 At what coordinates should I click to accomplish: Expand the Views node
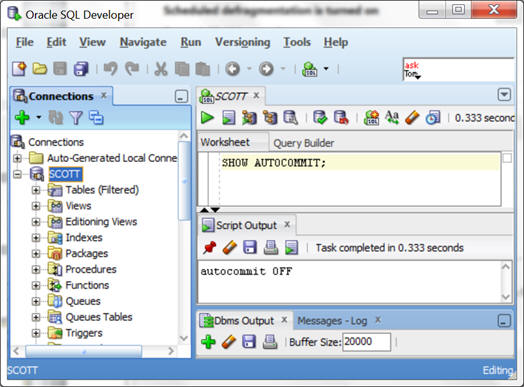tap(36, 206)
